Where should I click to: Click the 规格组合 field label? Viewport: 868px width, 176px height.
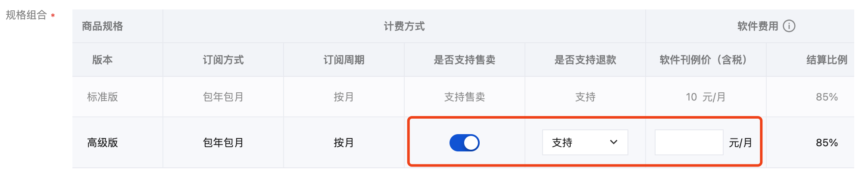click(x=26, y=15)
